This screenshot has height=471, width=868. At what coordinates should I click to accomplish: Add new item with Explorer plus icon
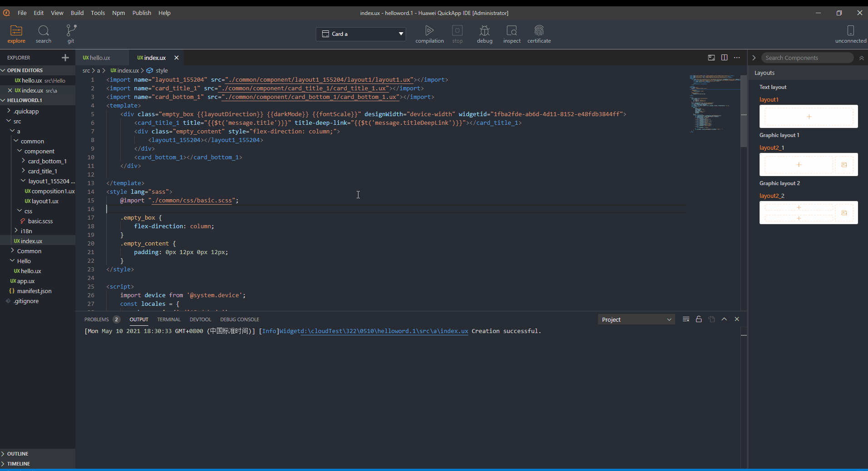point(65,58)
